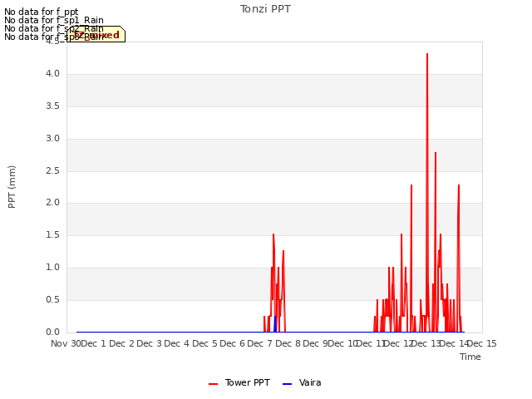
Task: Toggle the Tower PPT legend entry
Action: tap(239, 382)
